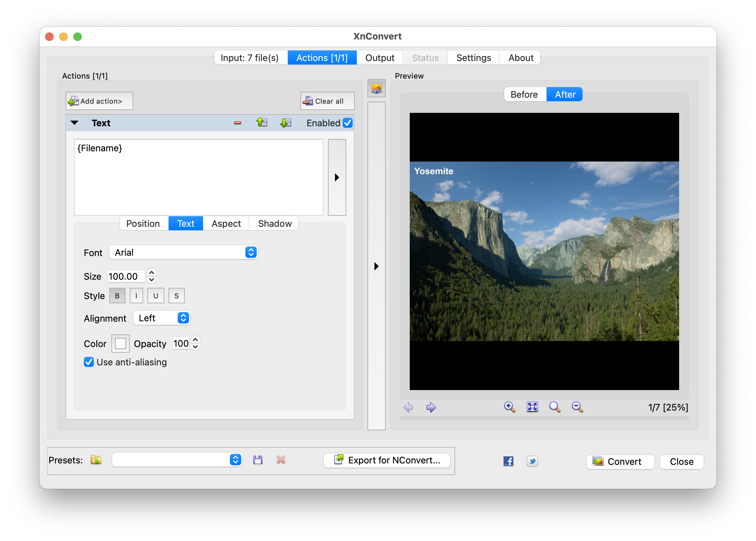
Task: Show the next preview image
Action: pos(431,407)
